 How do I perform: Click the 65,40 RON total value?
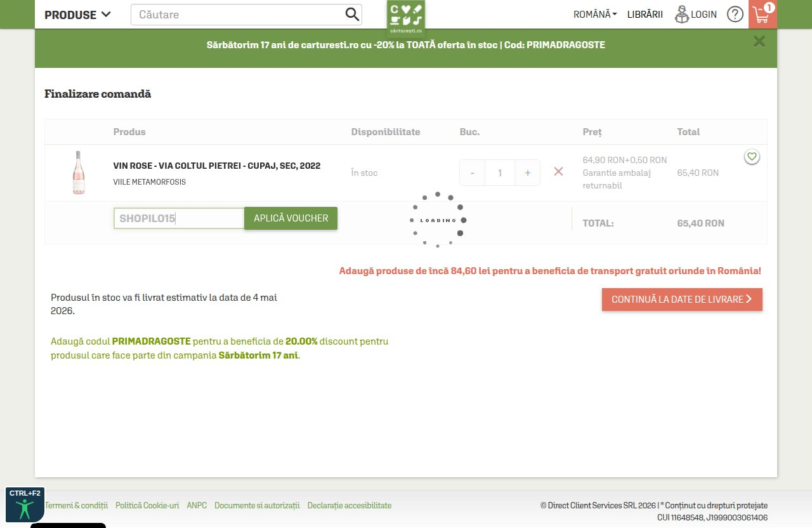coord(700,223)
